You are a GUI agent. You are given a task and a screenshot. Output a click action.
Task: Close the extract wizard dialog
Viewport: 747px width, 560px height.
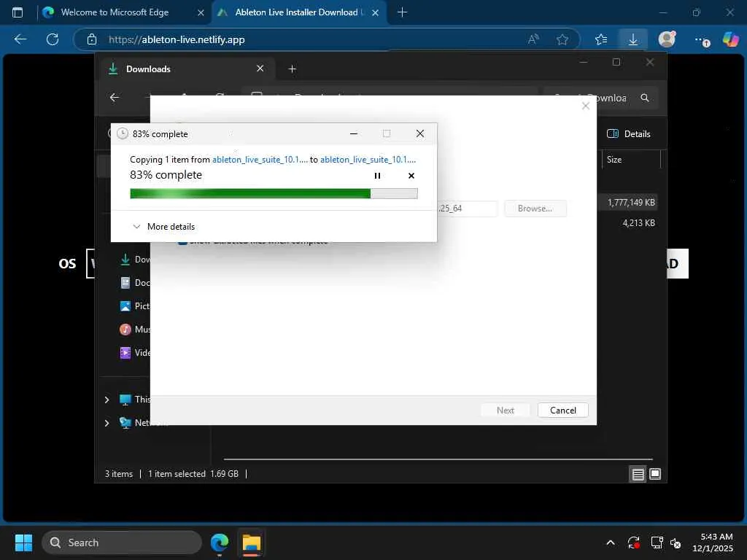586,106
